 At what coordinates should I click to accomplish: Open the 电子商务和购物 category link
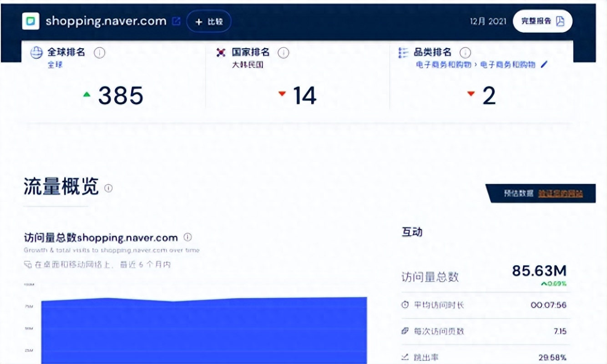[475, 65]
